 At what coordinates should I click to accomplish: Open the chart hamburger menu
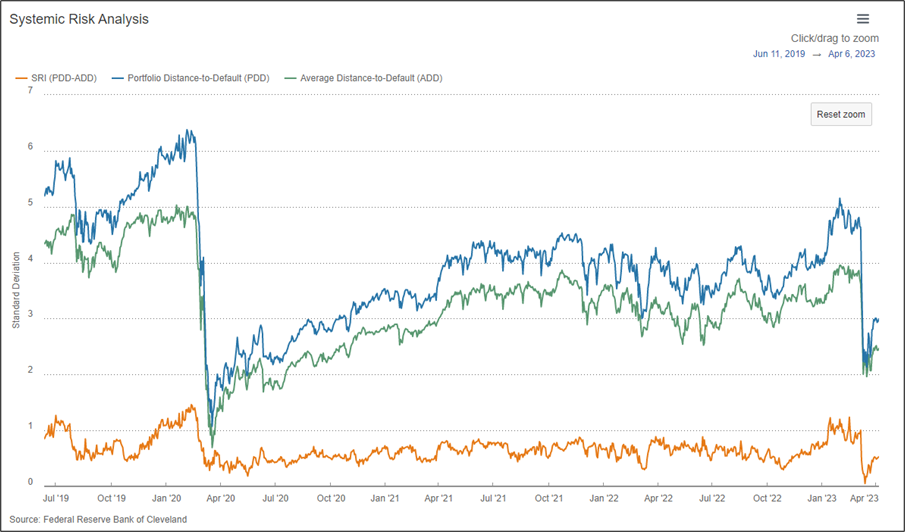click(863, 19)
